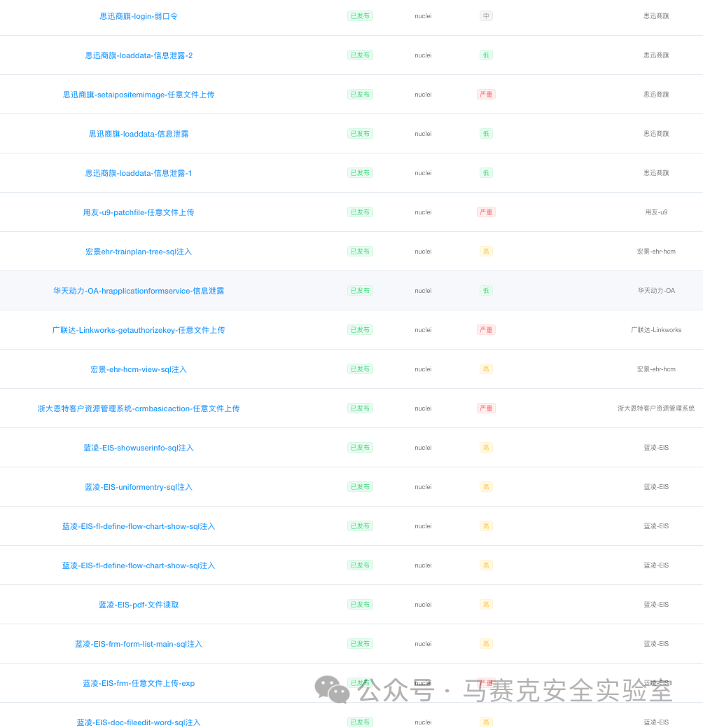This screenshot has height=728, width=703.
Task: Click nuclei cell in frm-form-list-main row
Action: click(x=423, y=643)
